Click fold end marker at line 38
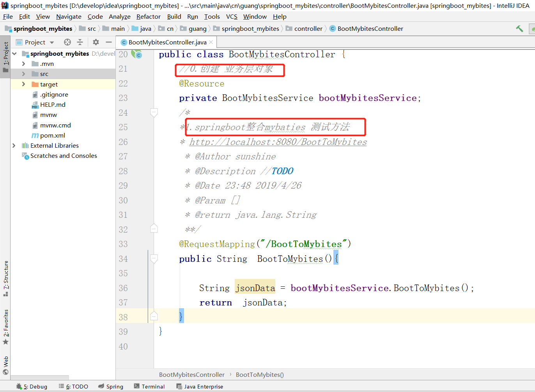Viewport: 535px width, 392px height. point(154,316)
